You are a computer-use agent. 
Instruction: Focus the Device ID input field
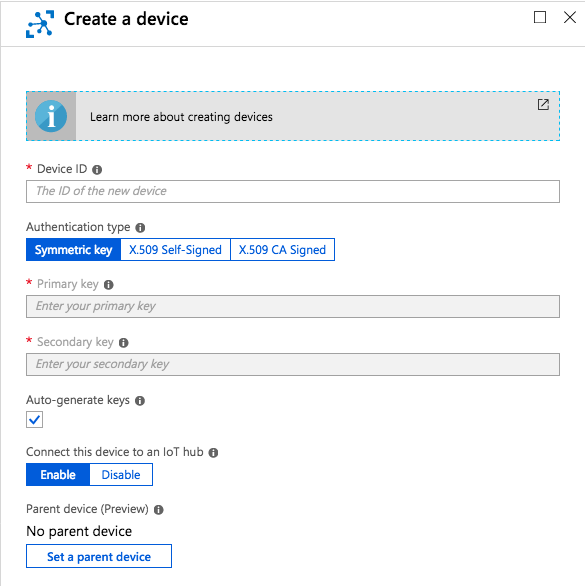(x=293, y=191)
